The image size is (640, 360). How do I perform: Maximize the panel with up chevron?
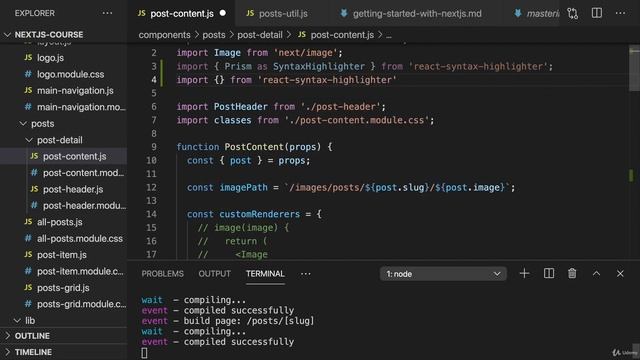point(596,273)
